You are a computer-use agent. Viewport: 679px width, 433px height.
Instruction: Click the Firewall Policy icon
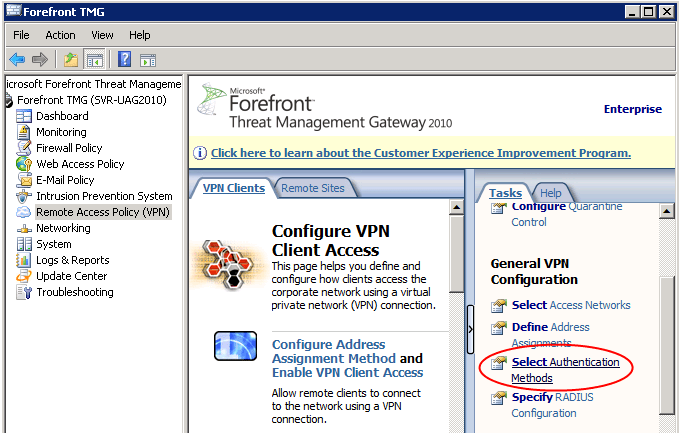pyautogui.click(x=24, y=148)
